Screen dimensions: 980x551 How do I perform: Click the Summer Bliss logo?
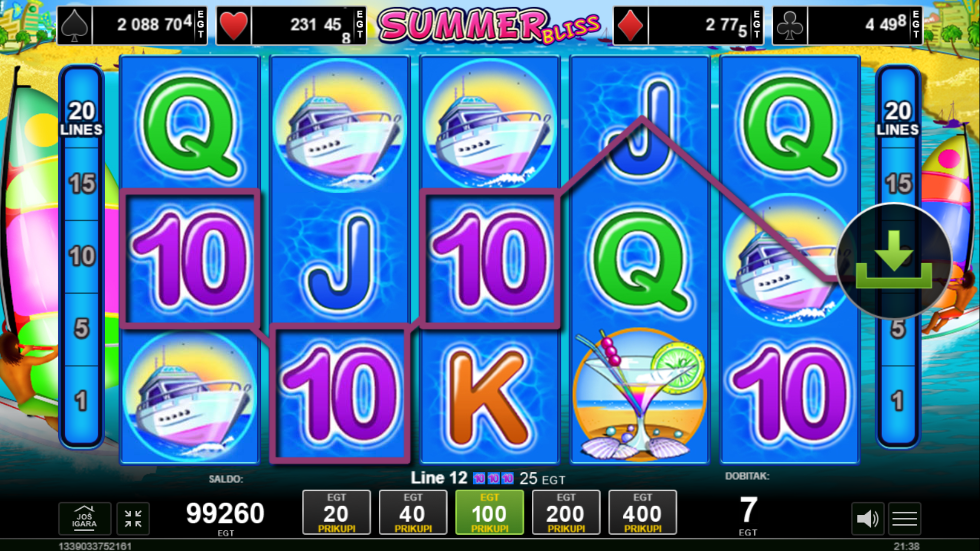tap(489, 26)
